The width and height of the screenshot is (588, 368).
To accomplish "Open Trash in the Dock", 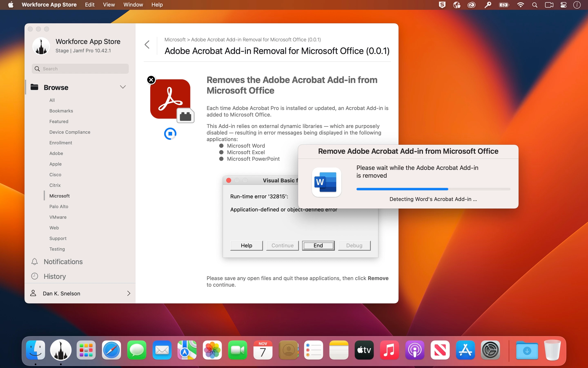I will (552, 350).
